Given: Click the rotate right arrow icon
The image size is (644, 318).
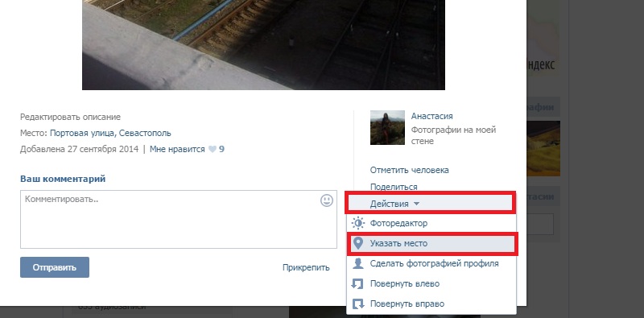Looking at the screenshot, I should (x=358, y=304).
